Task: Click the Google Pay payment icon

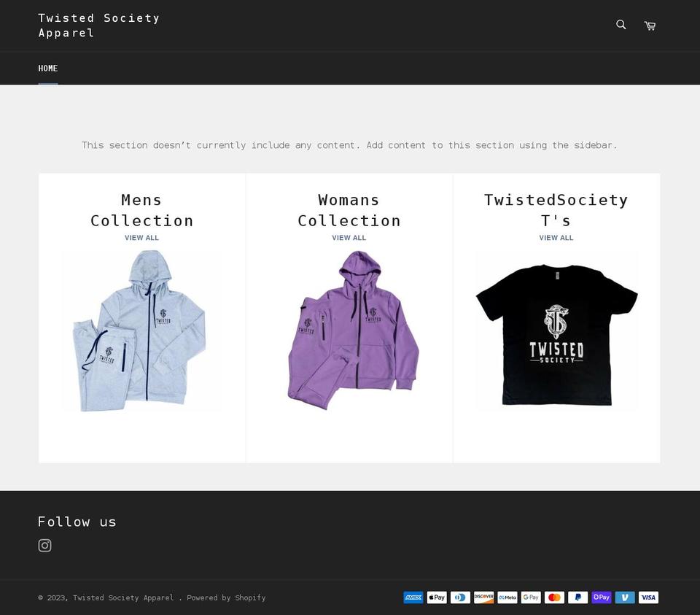Action: [x=531, y=597]
